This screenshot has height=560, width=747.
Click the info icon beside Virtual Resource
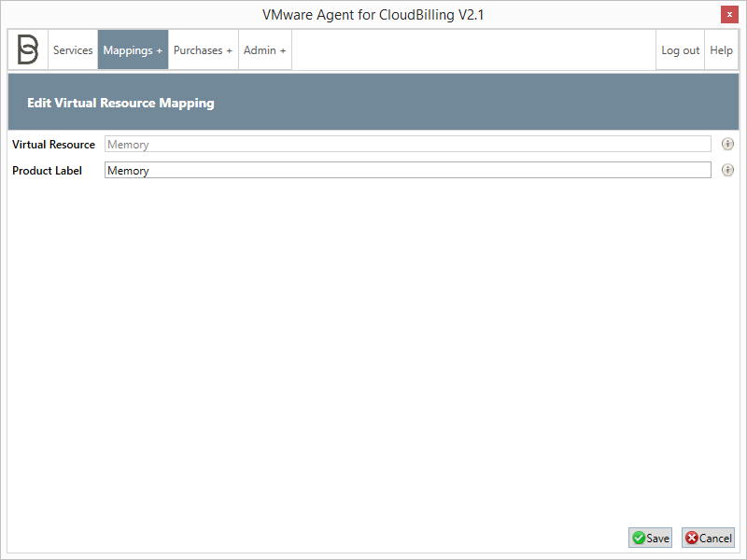point(726,144)
